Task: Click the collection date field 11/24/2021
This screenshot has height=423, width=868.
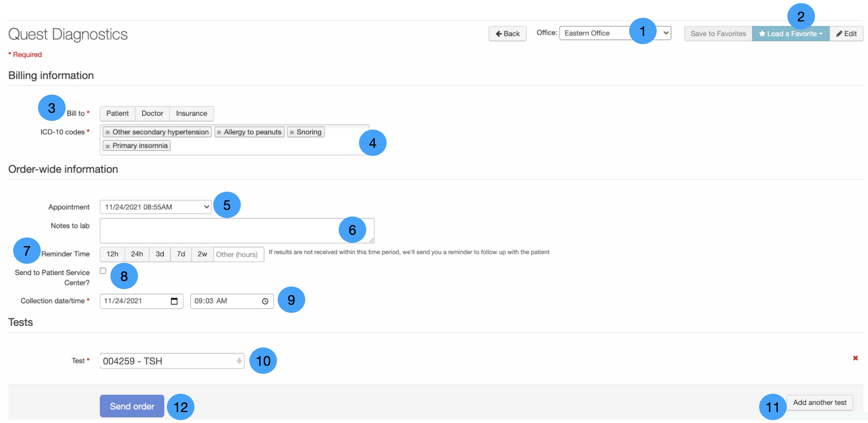Action: 141,301
